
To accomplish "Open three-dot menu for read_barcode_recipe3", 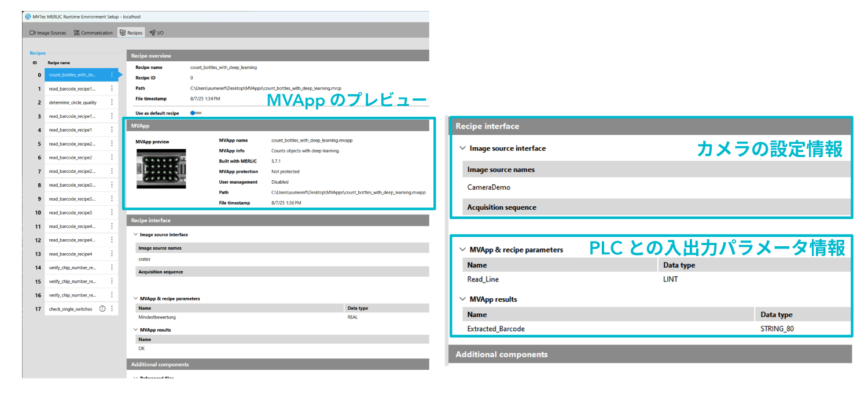I will click(112, 213).
